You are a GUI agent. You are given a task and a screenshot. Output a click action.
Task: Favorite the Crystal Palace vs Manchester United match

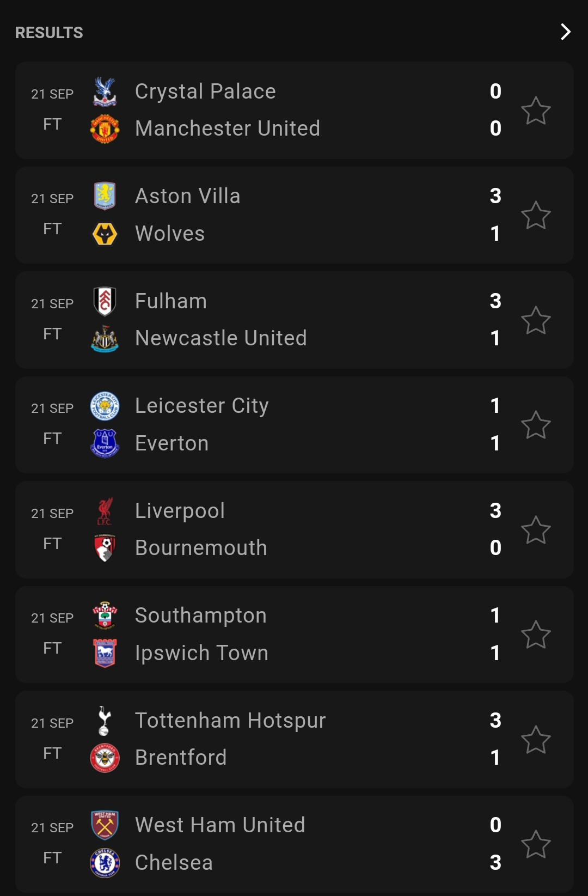tap(536, 111)
